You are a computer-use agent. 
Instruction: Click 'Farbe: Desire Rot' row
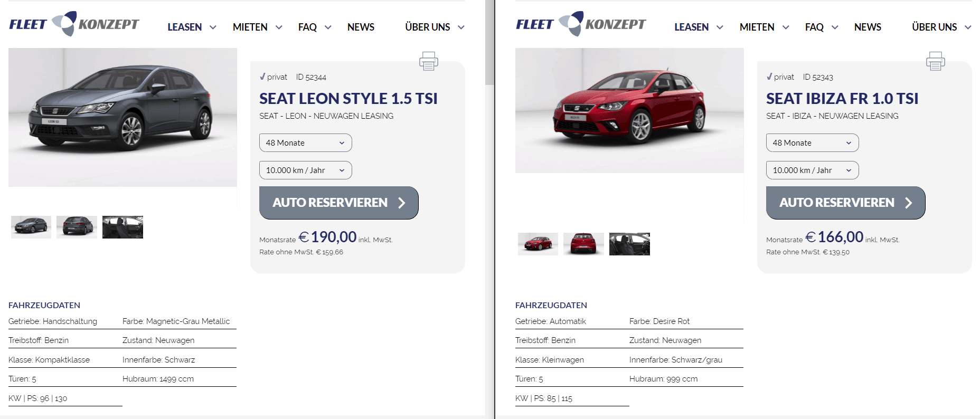[x=659, y=321]
